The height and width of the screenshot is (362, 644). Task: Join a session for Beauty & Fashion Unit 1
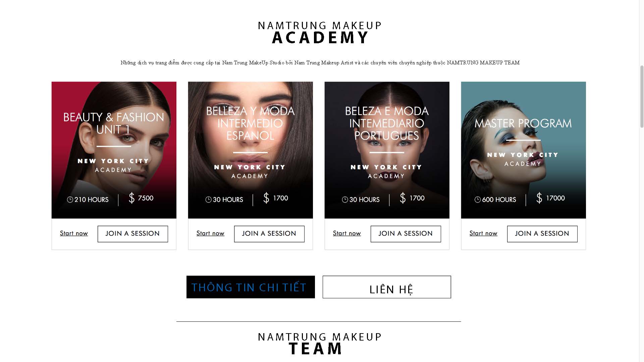click(133, 234)
